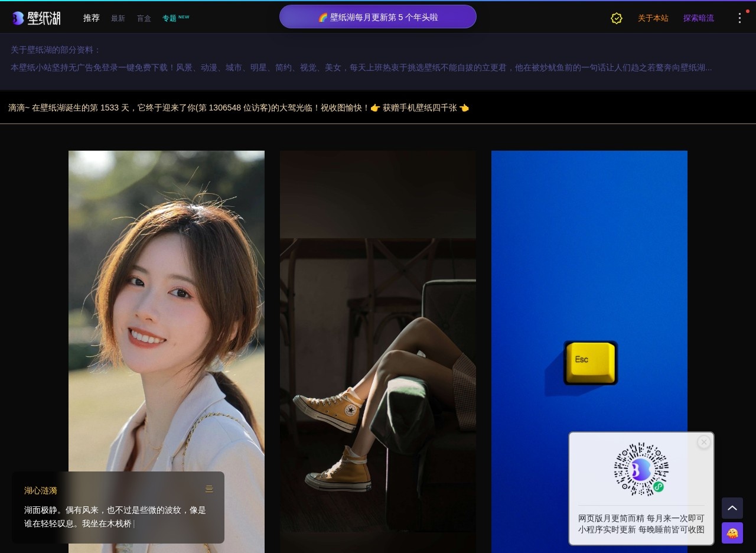
Task: Open the 盲盒 tab
Action: (144, 18)
